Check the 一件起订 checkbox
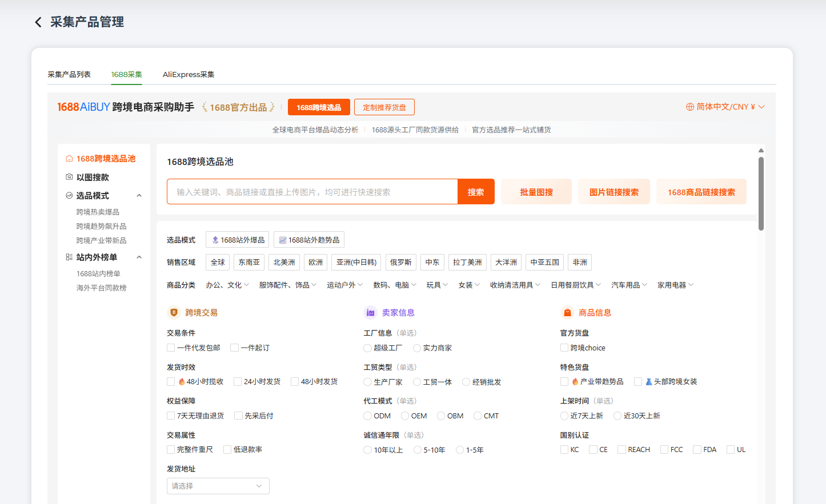 coord(234,348)
